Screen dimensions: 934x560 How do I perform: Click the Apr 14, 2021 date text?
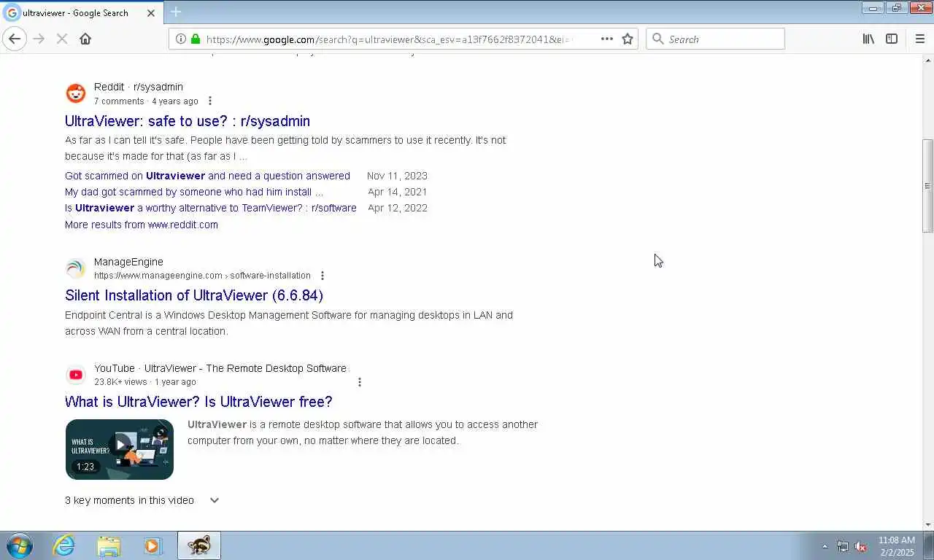(398, 192)
